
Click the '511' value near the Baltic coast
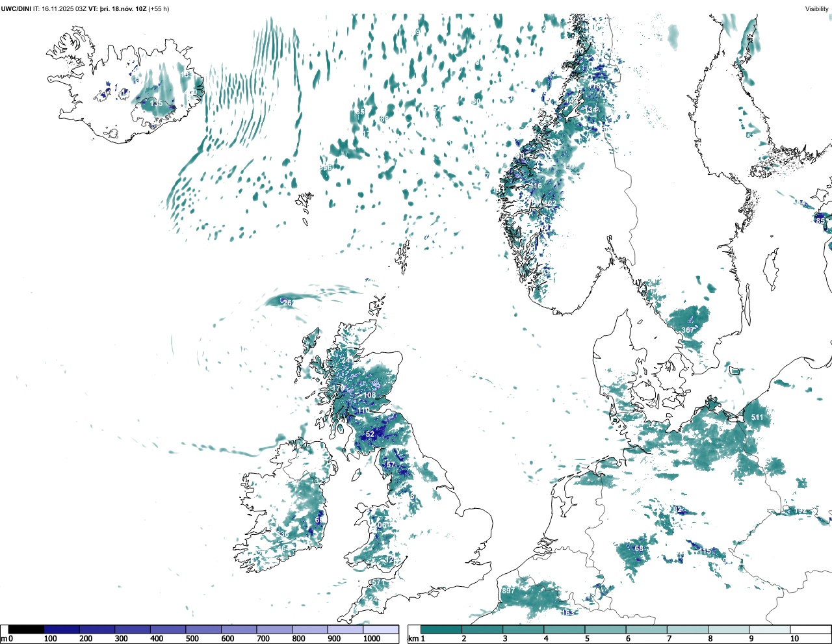[x=757, y=417]
